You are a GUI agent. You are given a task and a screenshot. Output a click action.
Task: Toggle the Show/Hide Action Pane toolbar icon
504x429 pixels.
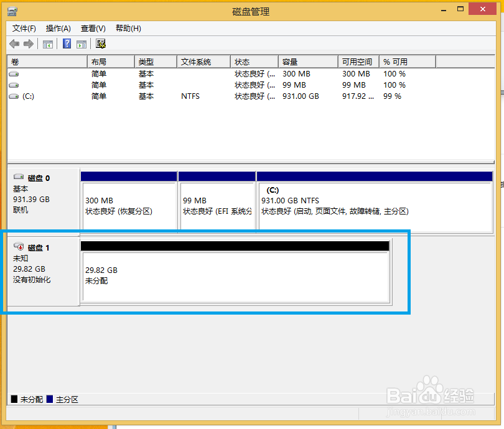(x=82, y=44)
